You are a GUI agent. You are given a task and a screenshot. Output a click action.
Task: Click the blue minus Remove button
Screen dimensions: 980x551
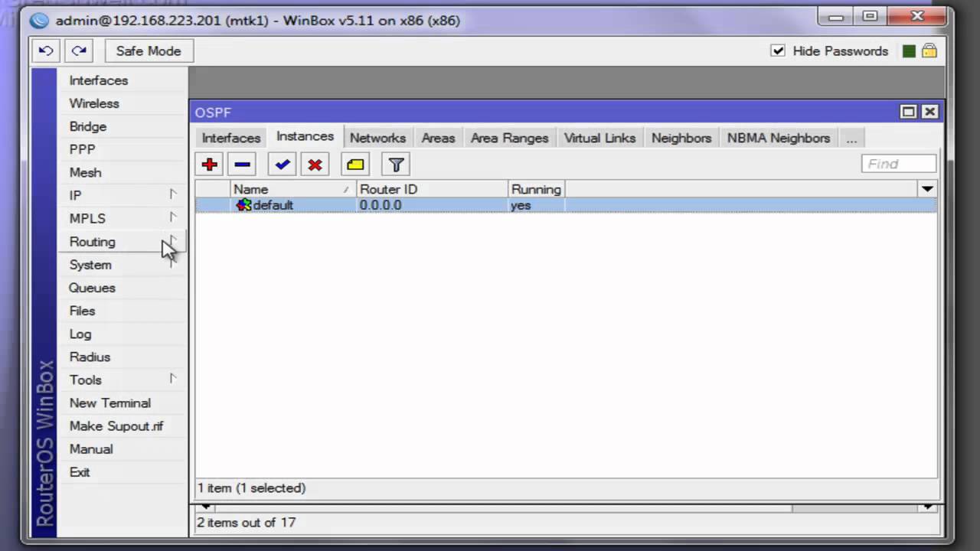(x=242, y=165)
